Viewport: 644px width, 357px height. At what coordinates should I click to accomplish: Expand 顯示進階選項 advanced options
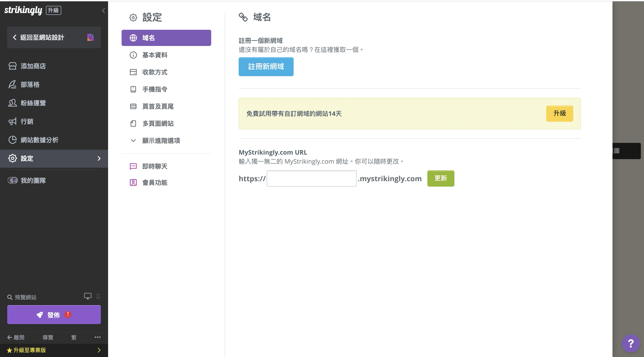click(x=161, y=141)
